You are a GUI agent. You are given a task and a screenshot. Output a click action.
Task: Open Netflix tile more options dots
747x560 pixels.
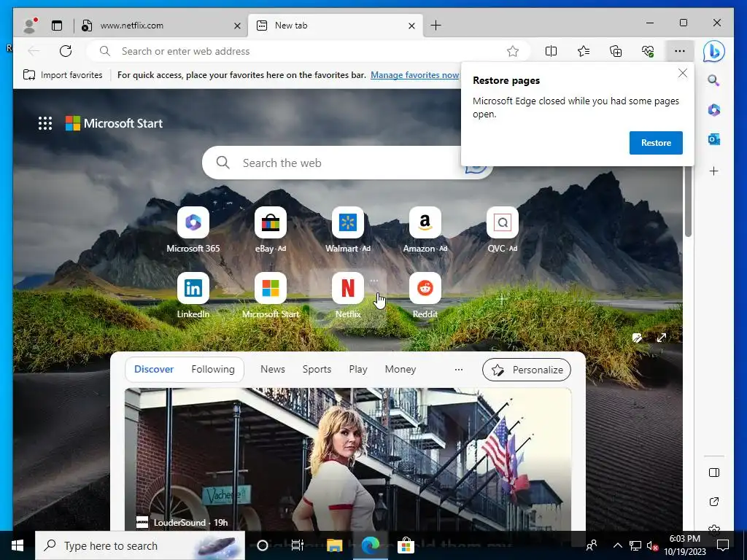pyautogui.click(x=374, y=281)
